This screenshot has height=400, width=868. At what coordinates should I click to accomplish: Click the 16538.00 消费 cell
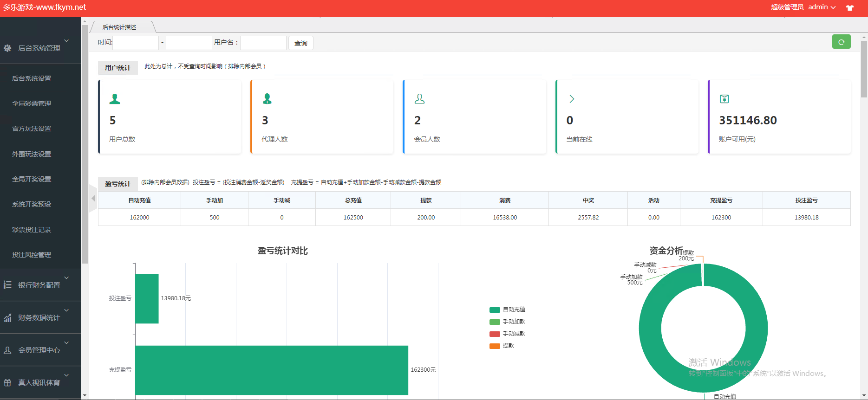(x=505, y=218)
